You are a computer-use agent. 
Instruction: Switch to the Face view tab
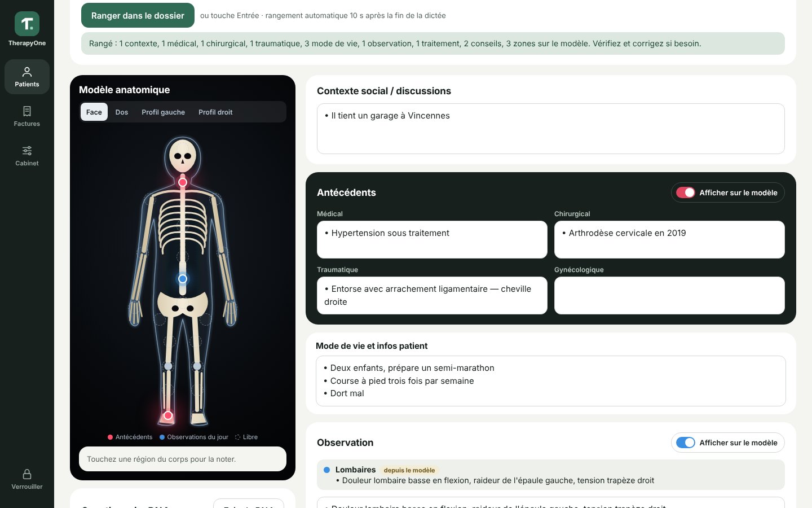[x=94, y=112]
